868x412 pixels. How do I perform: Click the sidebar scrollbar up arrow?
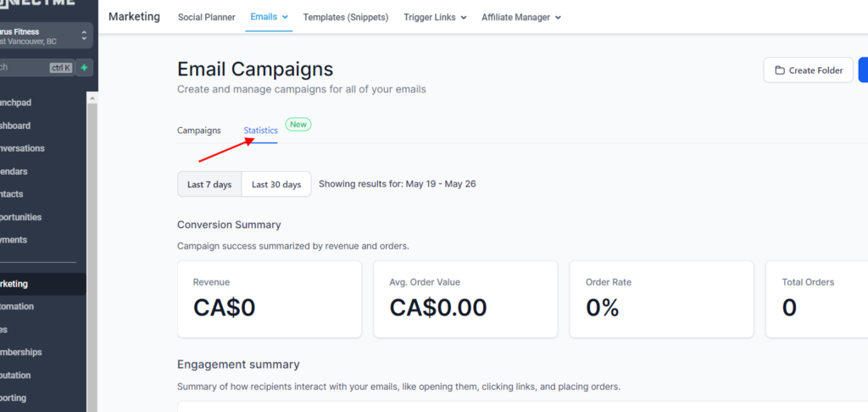point(92,98)
